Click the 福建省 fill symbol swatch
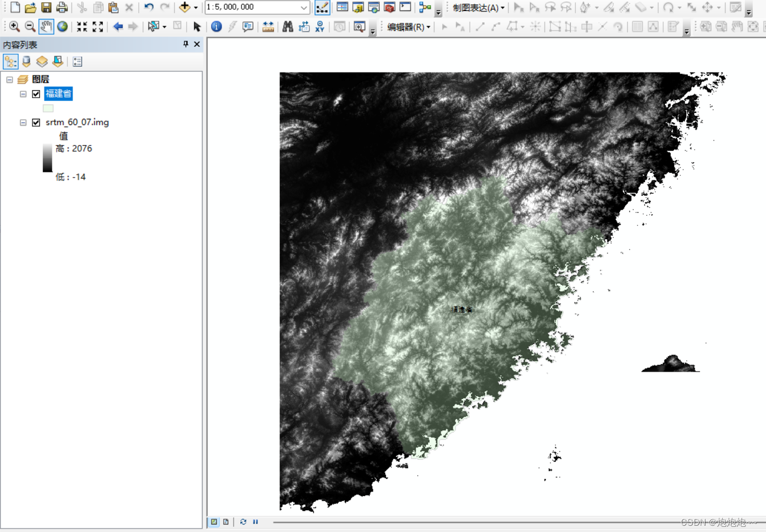766x532 pixels. coord(48,108)
